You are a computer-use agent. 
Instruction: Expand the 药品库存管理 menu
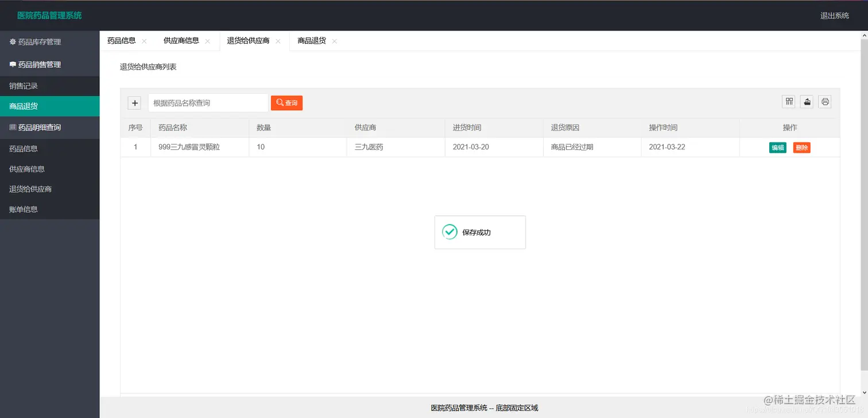pyautogui.click(x=49, y=42)
